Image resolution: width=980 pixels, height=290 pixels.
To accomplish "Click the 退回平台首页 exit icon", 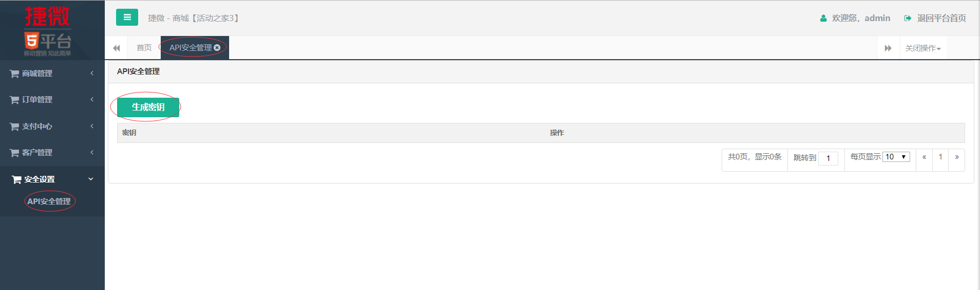I will click(x=908, y=18).
